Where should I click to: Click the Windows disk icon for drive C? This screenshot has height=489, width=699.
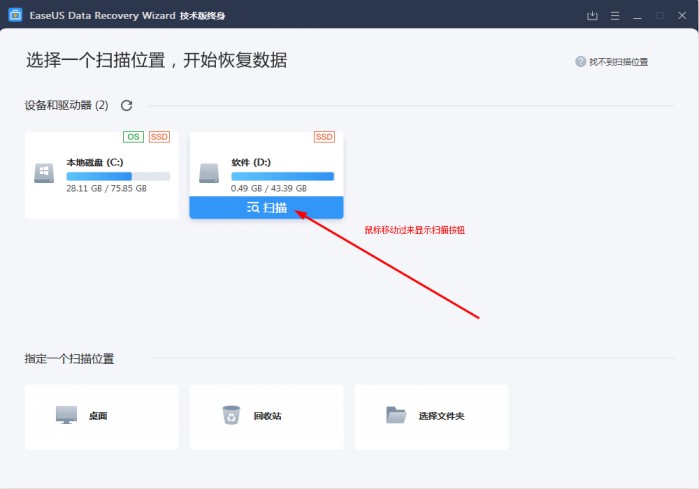pos(44,174)
